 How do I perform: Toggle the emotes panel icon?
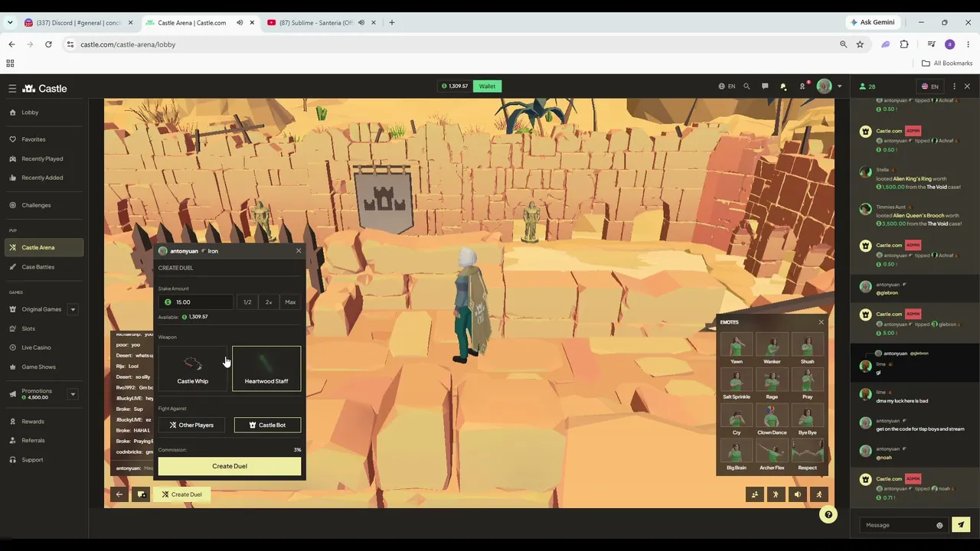(776, 494)
